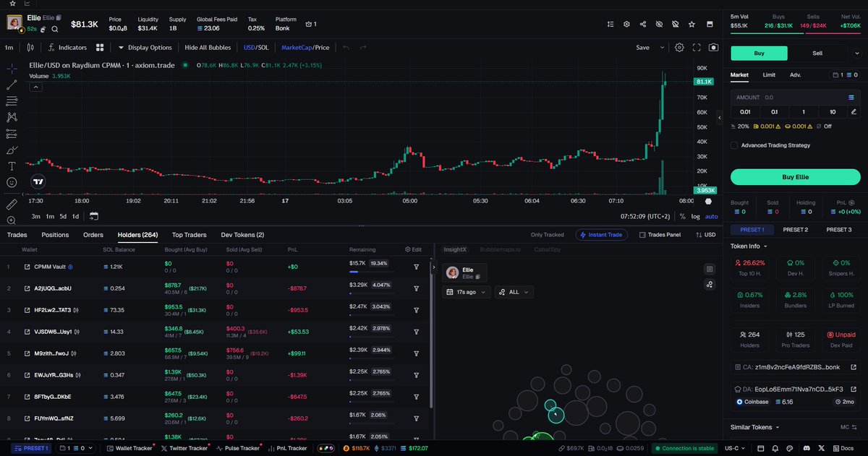Image resolution: width=868 pixels, height=456 pixels.
Task: Open the Dev Tokens (2) tab
Action: (x=242, y=235)
